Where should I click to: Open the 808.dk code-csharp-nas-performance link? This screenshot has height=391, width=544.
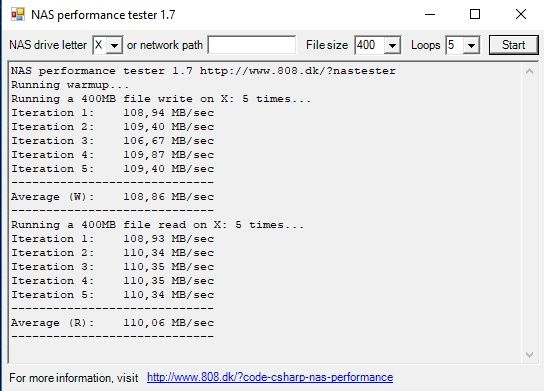pyautogui.click(x=270, y=377)
